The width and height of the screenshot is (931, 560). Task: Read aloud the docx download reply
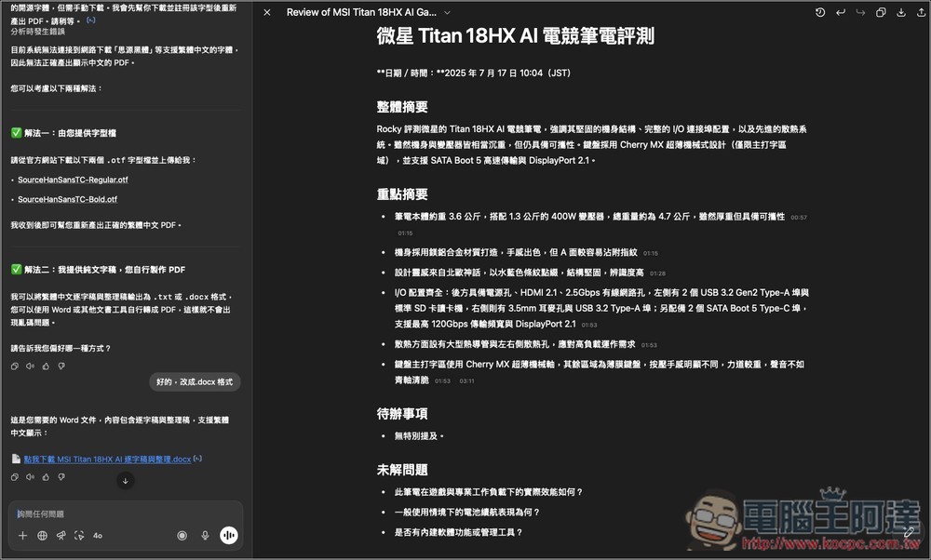pyautogui.click(x=31, y=477)
